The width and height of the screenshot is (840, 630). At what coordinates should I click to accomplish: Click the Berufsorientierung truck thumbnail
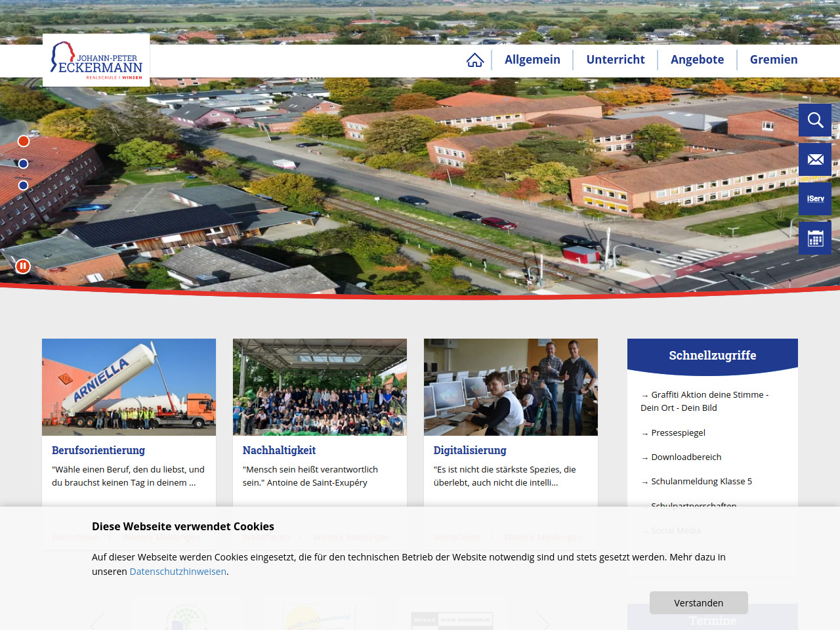[129, 387]
